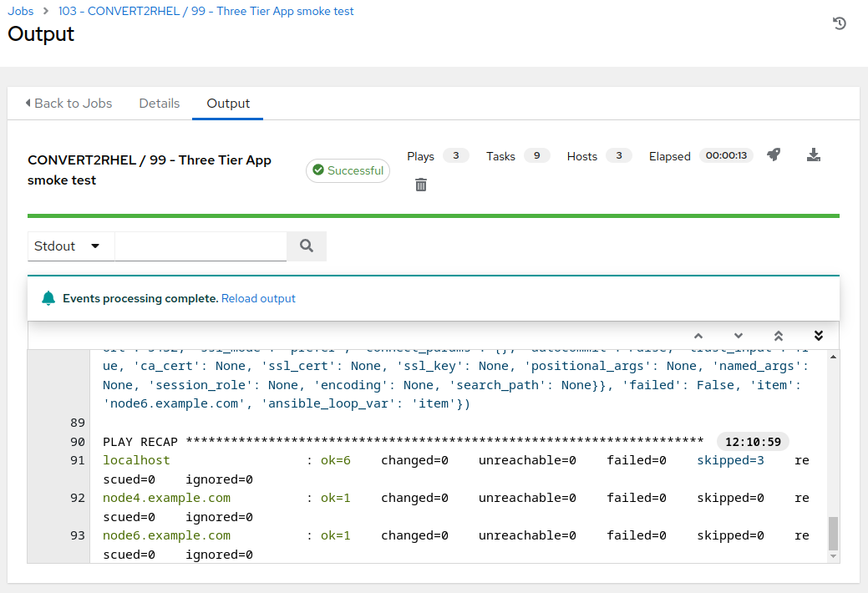Select the Output tab
Image resolution: width=868 pixels, height=593 pixels.
pyautogui.click(x=228, y=104)
